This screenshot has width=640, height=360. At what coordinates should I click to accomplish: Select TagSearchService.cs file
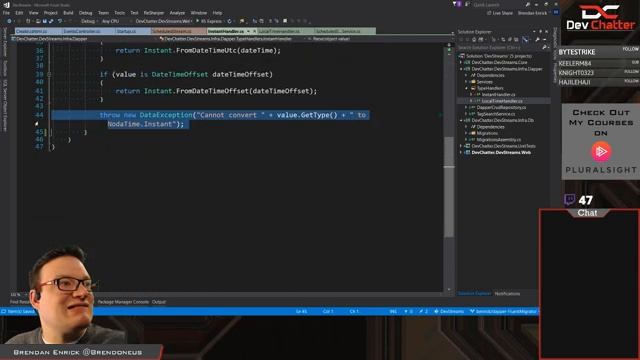(x=496, y=114)
